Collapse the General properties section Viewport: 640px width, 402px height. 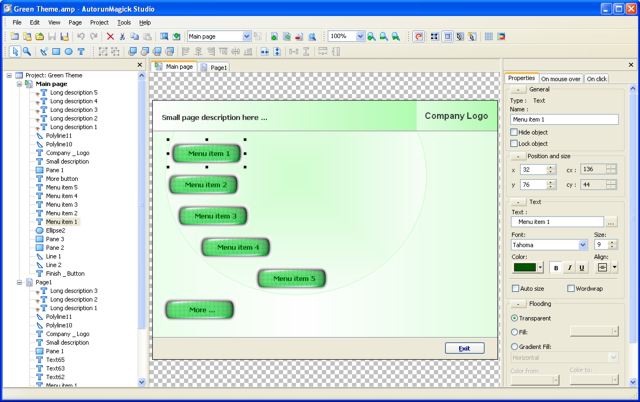[x=518, y=89]
